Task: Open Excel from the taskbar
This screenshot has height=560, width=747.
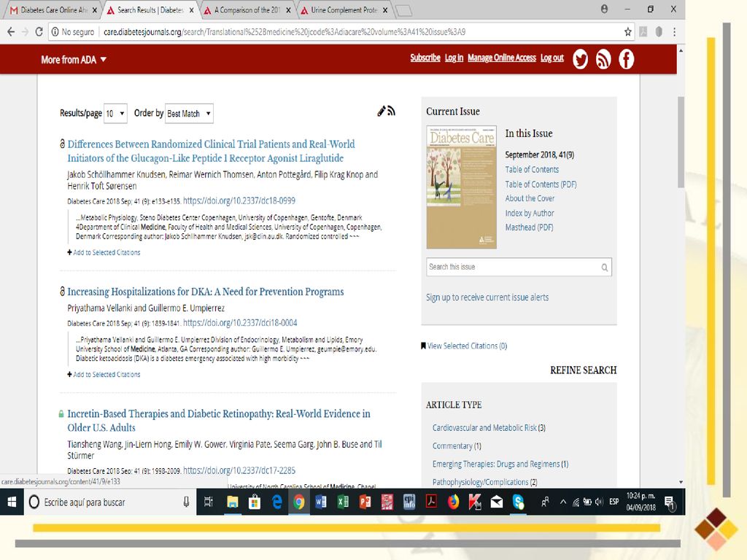Action: 343,502
